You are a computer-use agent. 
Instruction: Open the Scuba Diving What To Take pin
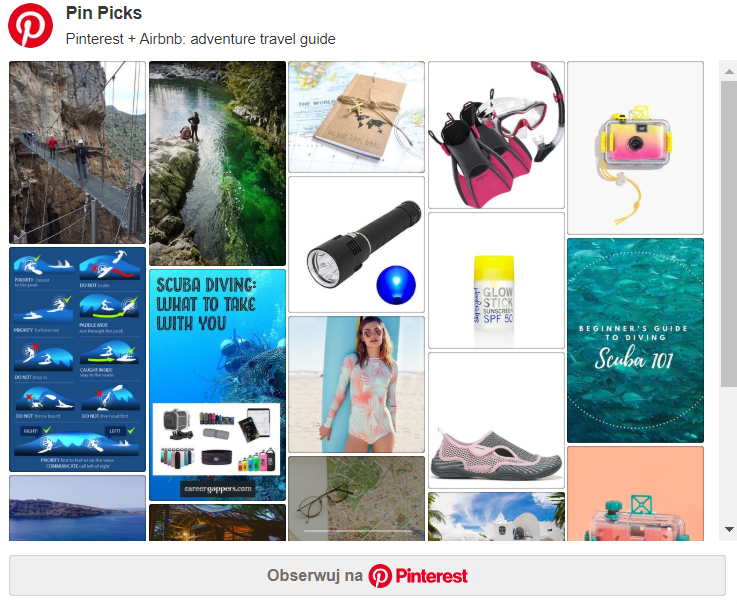click(218, 385)
